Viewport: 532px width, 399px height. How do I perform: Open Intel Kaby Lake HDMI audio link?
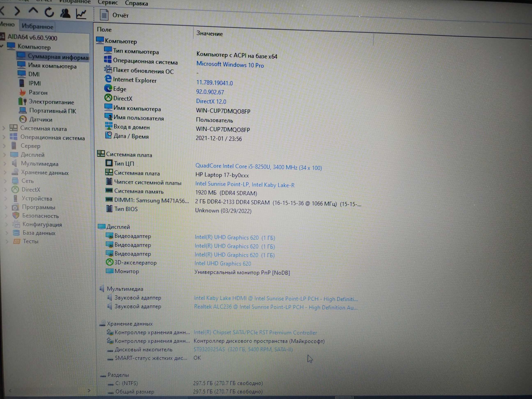(x=276, y=299)
